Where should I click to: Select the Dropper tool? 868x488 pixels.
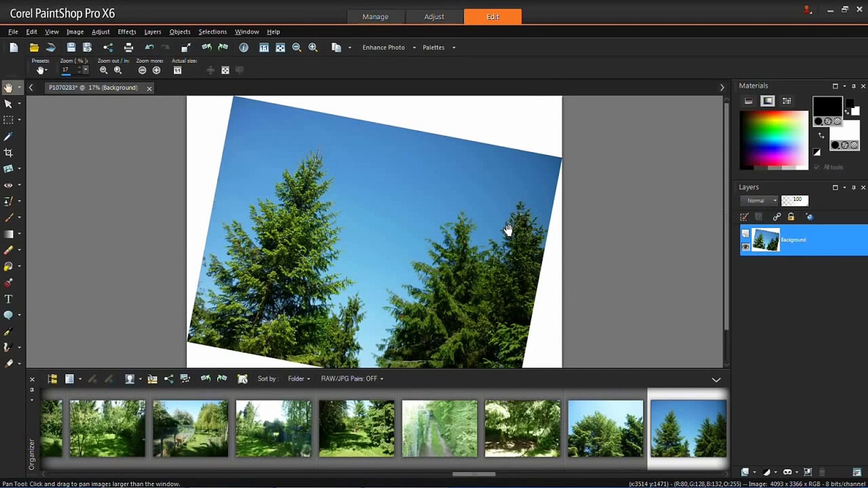tap(8, 136)
